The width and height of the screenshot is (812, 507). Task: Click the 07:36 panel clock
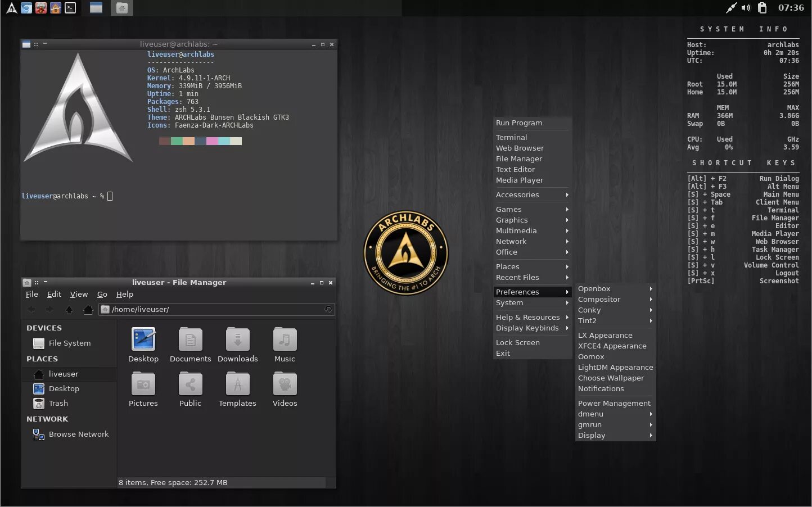coord(791,7)
